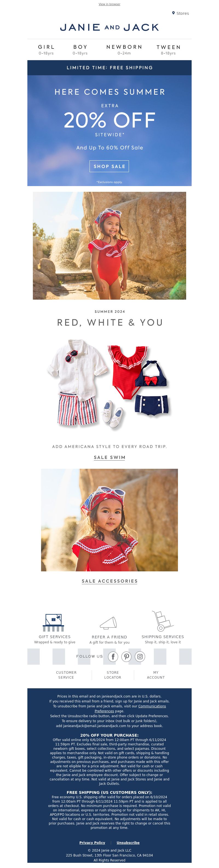The width and height of the screenshot is (219, 868).
Task: Click the Janie and Jack logo
Action: coord(109,27)
